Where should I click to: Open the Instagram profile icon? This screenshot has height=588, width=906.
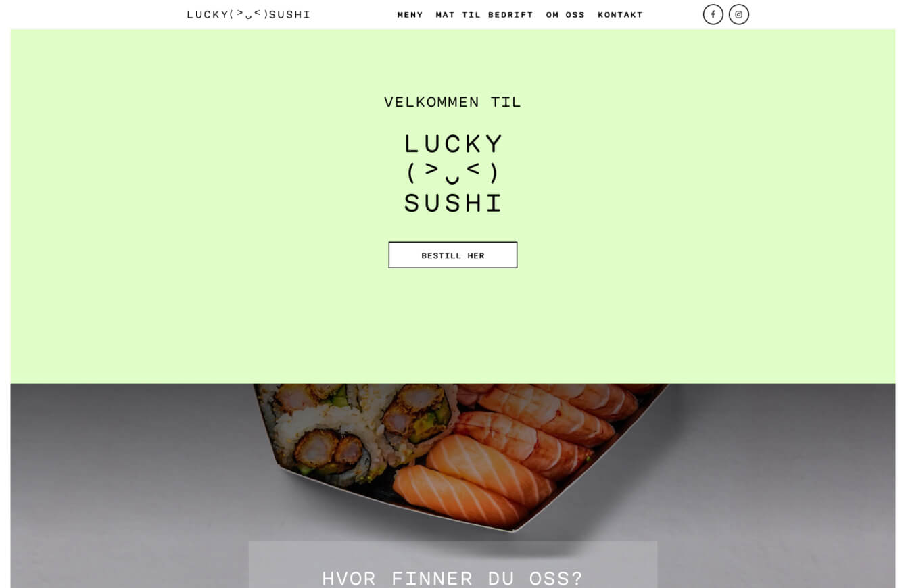coord(738,14)
